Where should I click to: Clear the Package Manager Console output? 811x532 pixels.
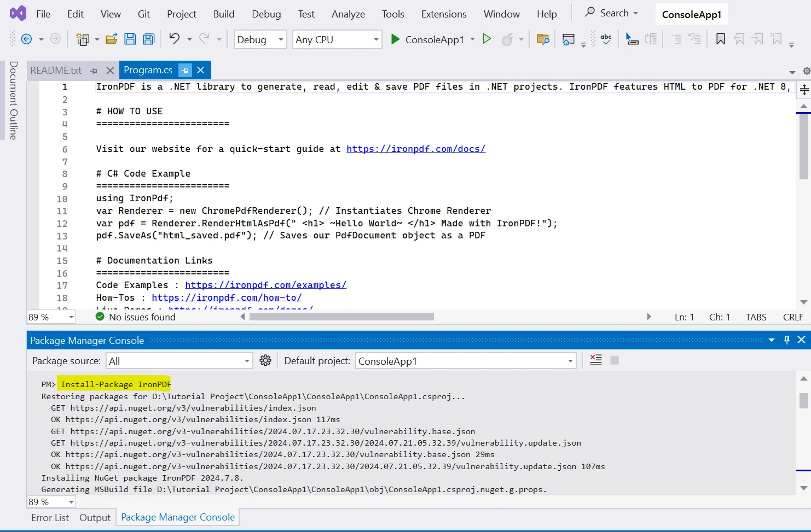click(596, 360)
